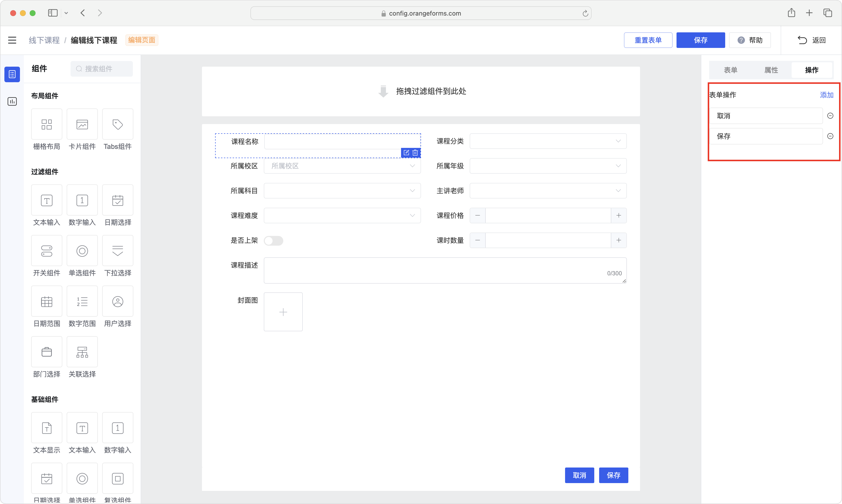
Task: Focus the 课程描述 textarea
Action: coord(445,270)
